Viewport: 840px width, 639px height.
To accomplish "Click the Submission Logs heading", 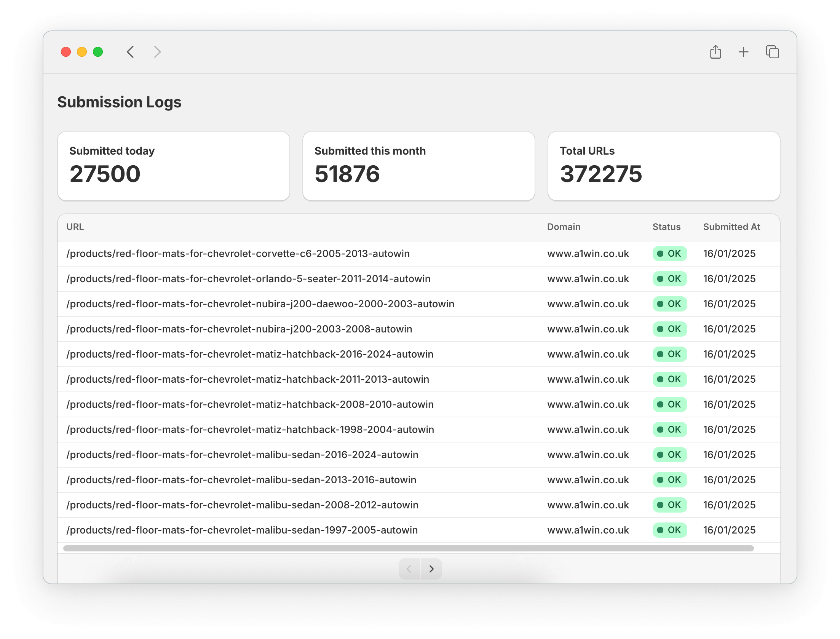I will (x=119, y=102).
